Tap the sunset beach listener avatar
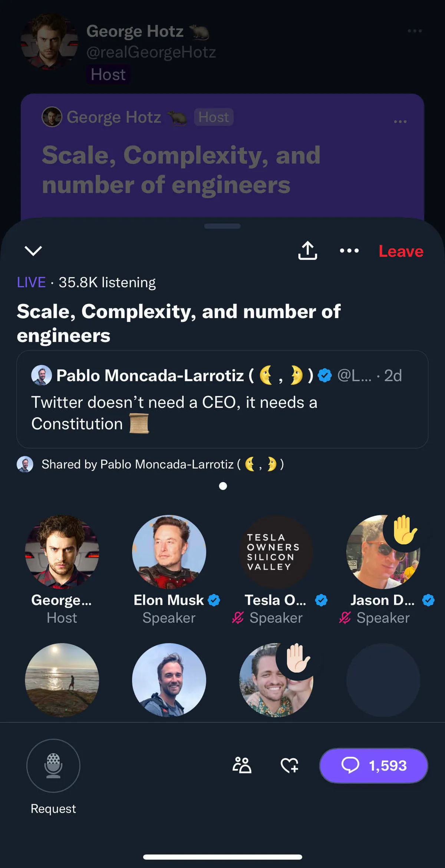The height and width of the screenshot is (868, 445). coord(62,680)
